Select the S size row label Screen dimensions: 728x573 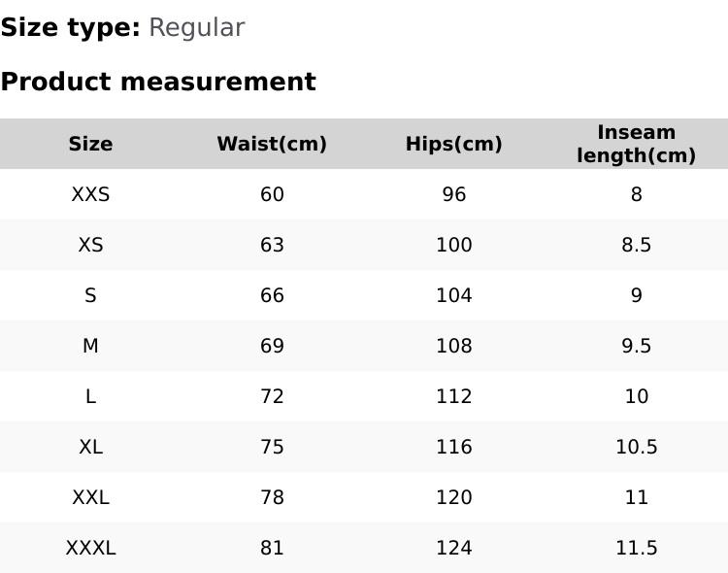point(90,295)
